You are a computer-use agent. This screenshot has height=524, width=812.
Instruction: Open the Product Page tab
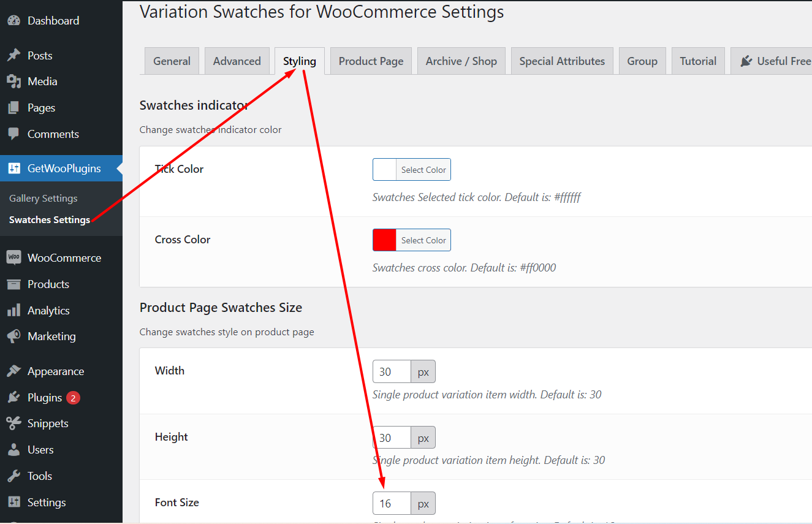371,61
